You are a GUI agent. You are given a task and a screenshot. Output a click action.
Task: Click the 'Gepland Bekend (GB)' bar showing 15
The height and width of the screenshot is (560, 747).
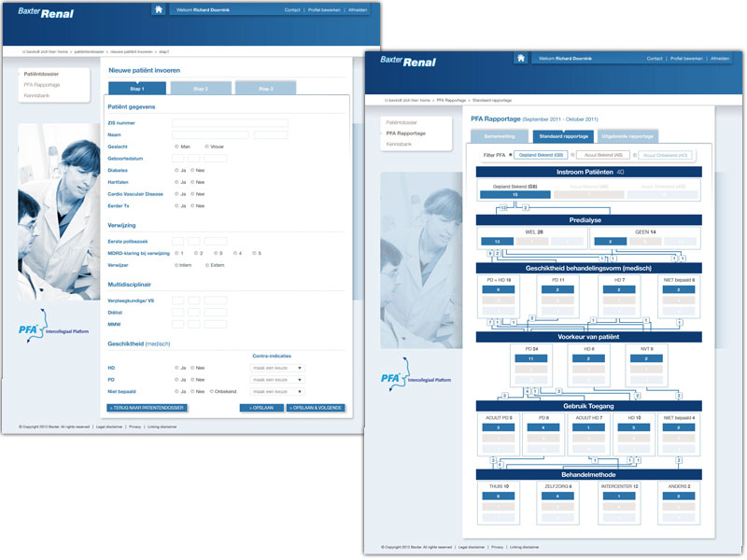514,194
